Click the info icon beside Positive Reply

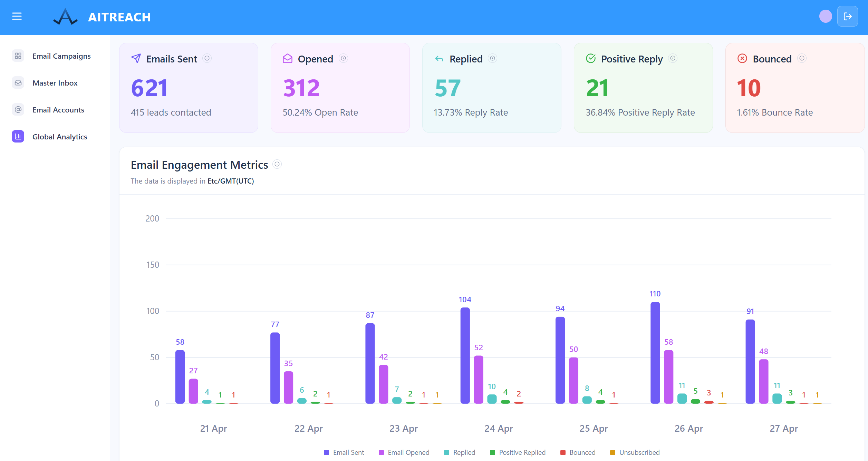(x=673, y=58)
